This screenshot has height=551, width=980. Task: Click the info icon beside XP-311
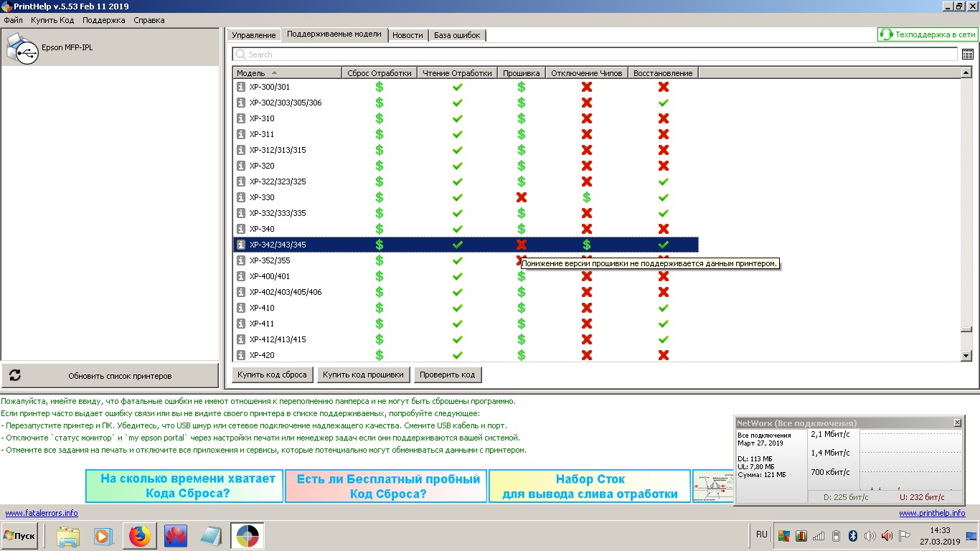[x=241, y=134]
